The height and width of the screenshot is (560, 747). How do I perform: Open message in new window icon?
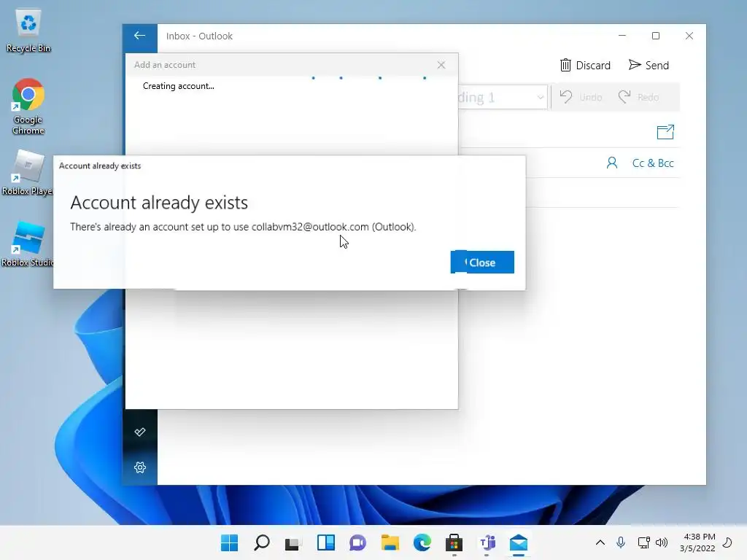coord(665,132)
